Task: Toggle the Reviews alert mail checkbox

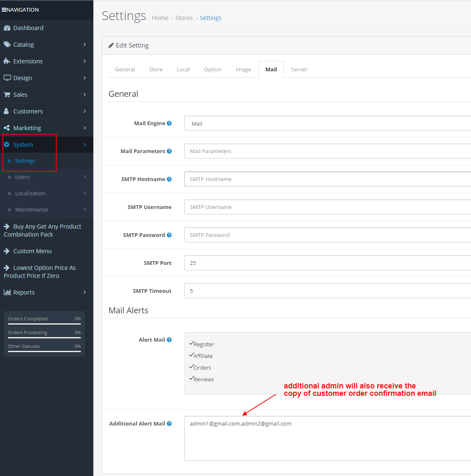Action: click(x=191, y=378)
